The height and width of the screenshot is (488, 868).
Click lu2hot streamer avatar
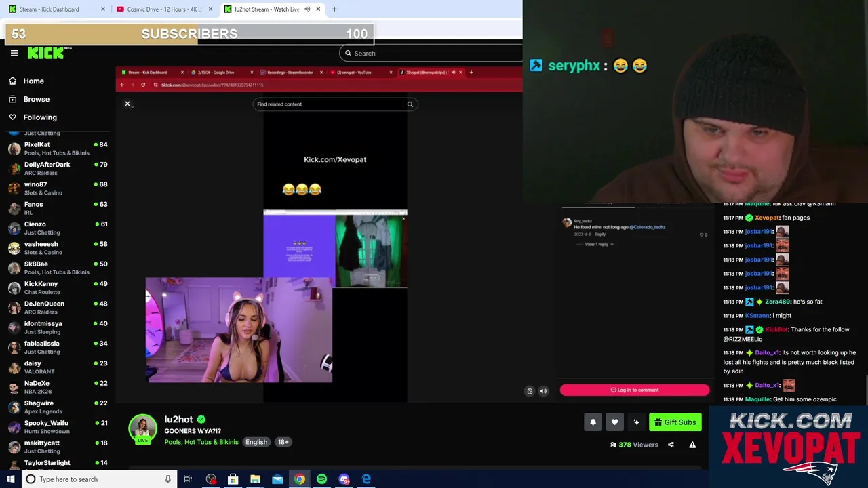coord(142,428)
